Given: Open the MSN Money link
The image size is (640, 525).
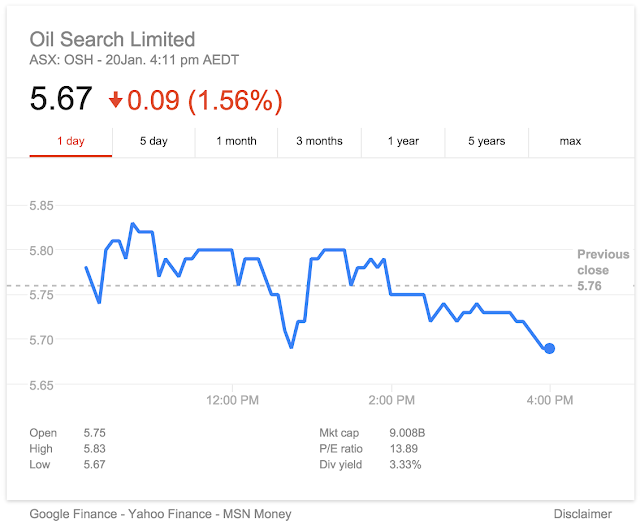Looking at the screenshot, I should coord(257,514).
